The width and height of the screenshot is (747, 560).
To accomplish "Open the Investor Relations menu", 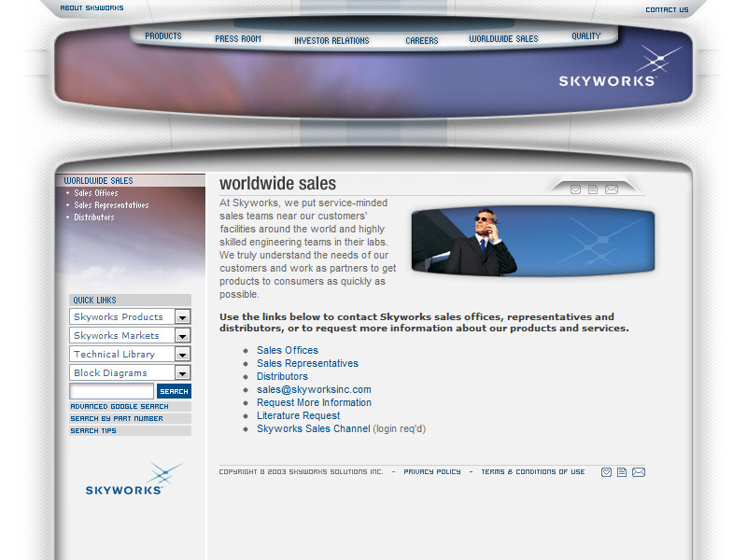I will pos(331,41).
